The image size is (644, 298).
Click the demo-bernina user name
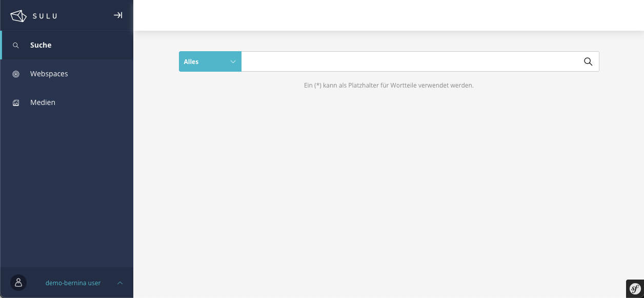(x=73, y=283)
